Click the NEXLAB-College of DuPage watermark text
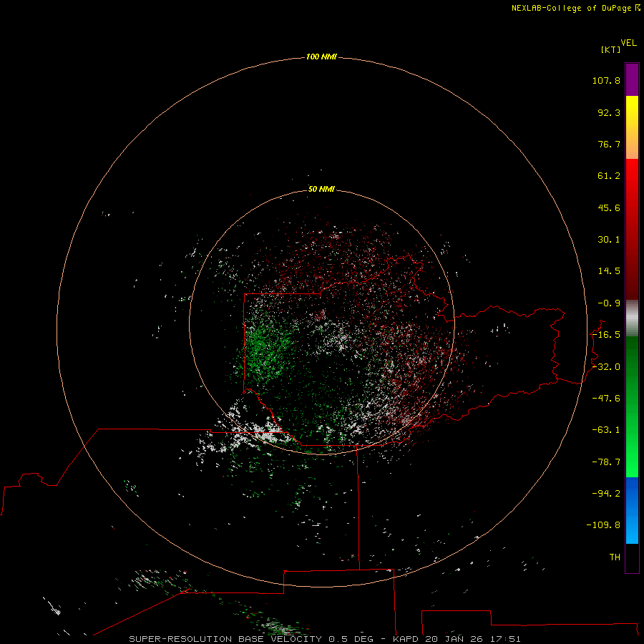This screenshot has width=644, height=644. click(575, 8)
